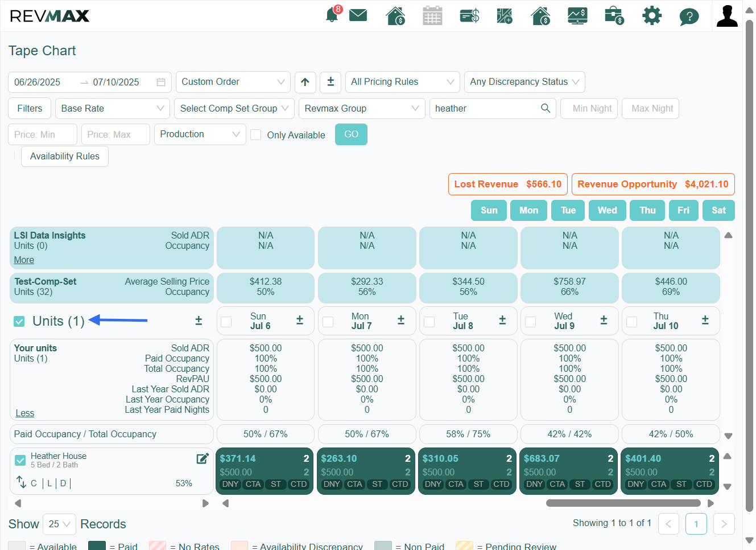Open the date range picker field
Screen dimensions: 756x550
[90, 82]
